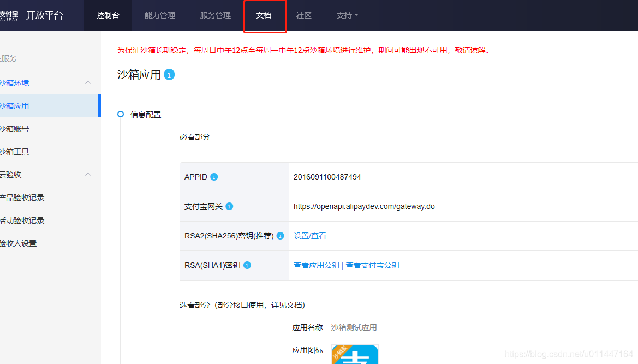The width and height of the screenshot is (638, 364).
Task: Click the Alipay logo in the header
Action: (9, 15)
